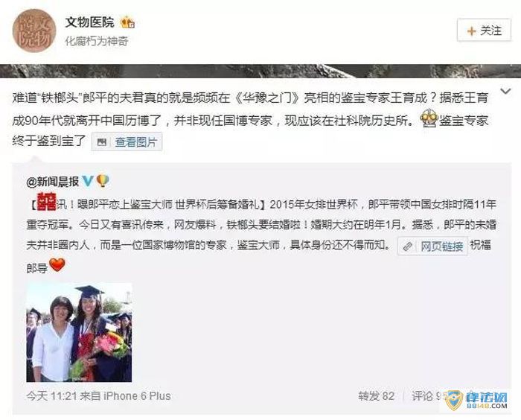Image resolution: width=521 pixels, height=420 pixels.
Task: Enlarge the graduation photo thumbnail
Action: (x=79, y=333)
